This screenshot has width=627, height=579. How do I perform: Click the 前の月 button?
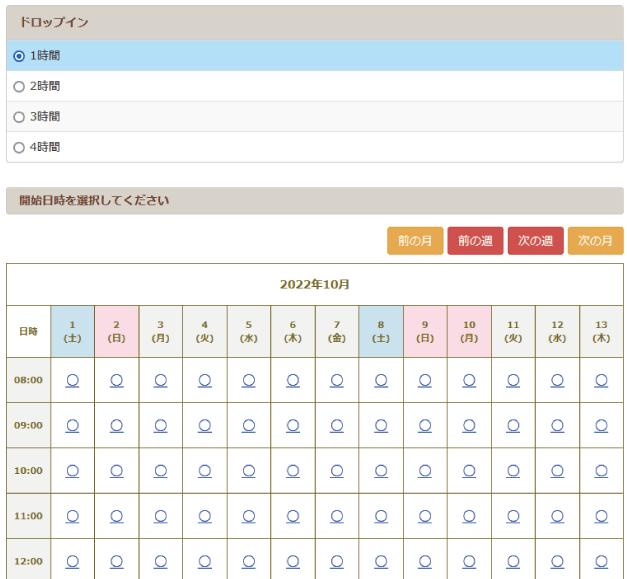[415, 241]
